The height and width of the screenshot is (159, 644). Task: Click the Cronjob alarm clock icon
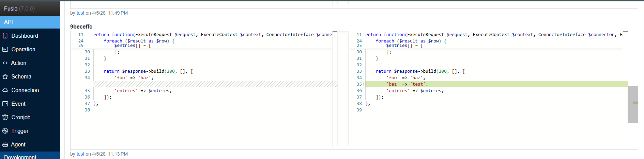point(5,117)
